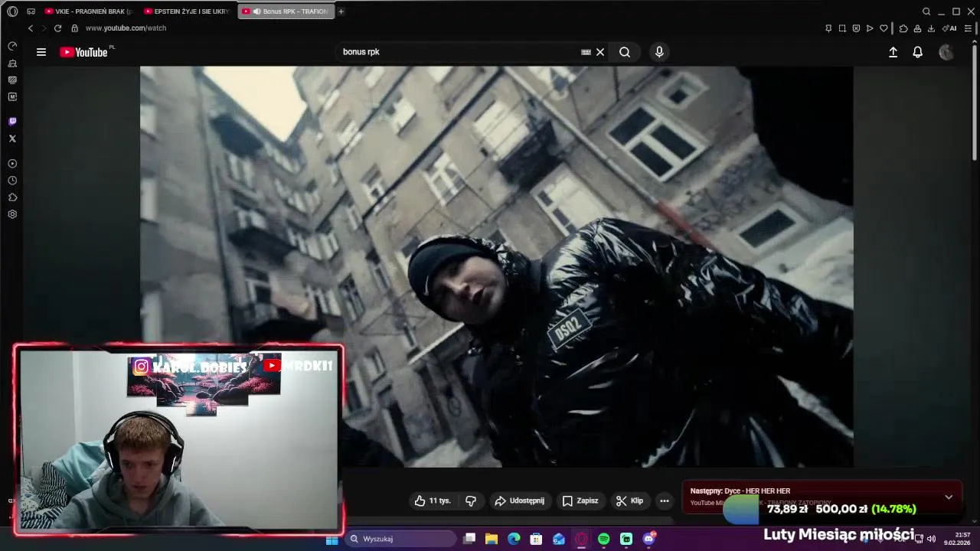Open sidebar extensions cube icon
The width and height of the screenshot is (980, 551).
(x=12, y=197)
